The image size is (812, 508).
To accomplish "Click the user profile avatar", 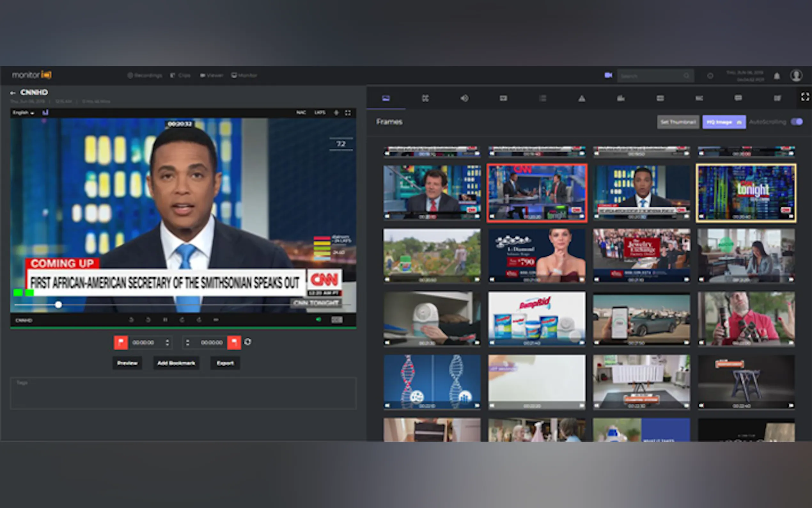I will (x=796, y=75).
